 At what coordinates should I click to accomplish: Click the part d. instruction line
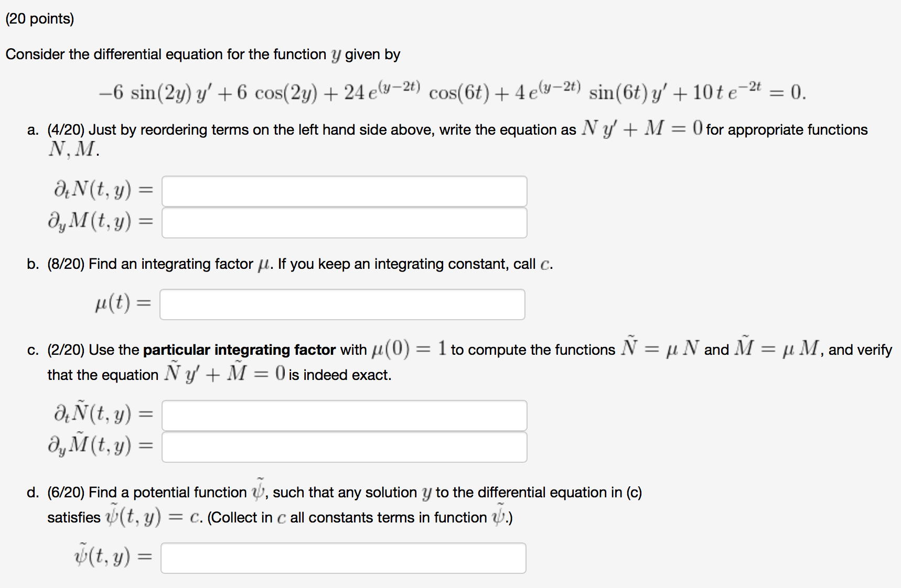tap(341, 492)
